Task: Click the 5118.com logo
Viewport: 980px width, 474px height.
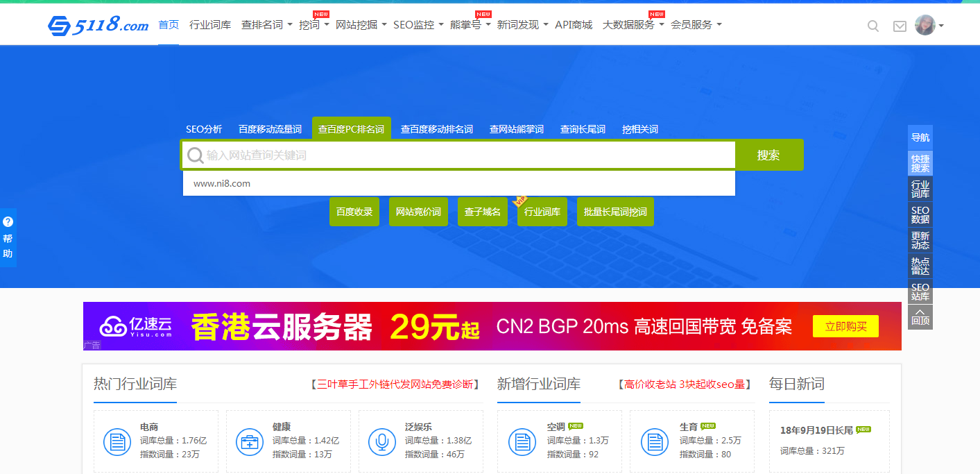Action: (x=98, y=26)
